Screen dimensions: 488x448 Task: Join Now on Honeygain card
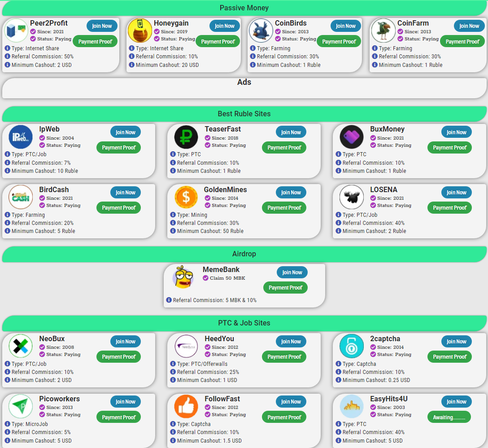pos(224,26)
